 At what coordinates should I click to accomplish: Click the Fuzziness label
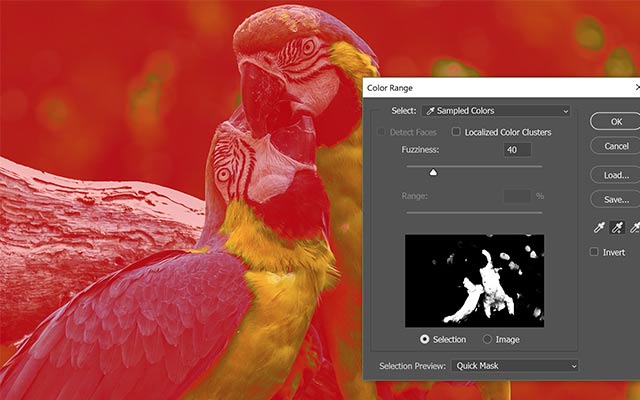point(420,150)
